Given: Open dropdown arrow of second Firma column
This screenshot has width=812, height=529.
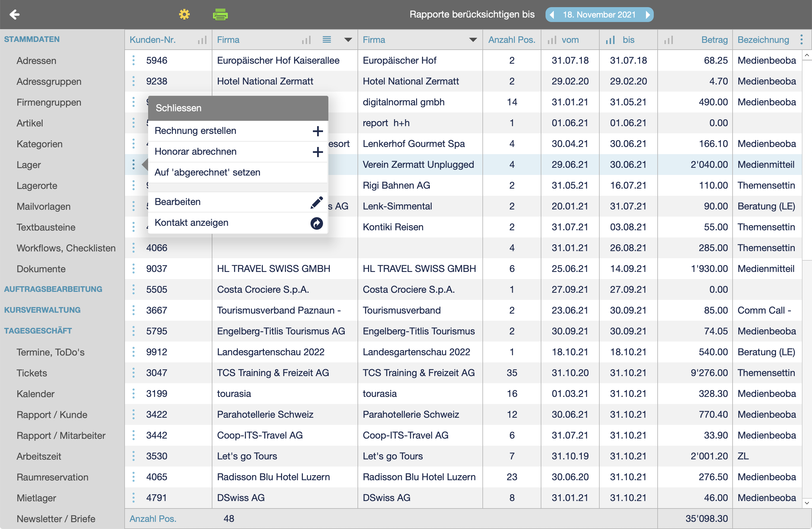Looking at the screenshot, I should click(473, 40).
